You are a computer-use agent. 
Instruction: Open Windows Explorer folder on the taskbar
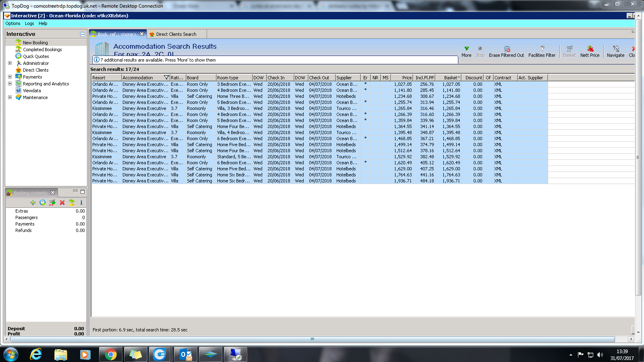click(61, 354)
